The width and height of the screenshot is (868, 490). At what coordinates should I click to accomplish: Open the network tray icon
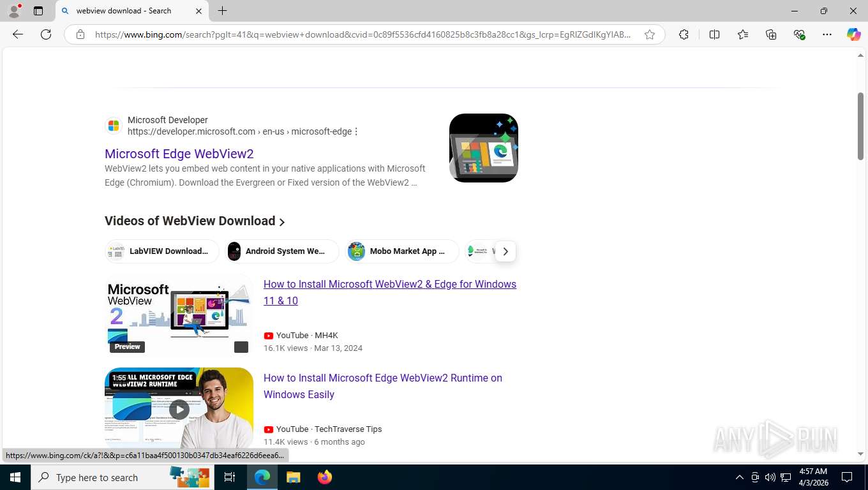pos(786,477)
